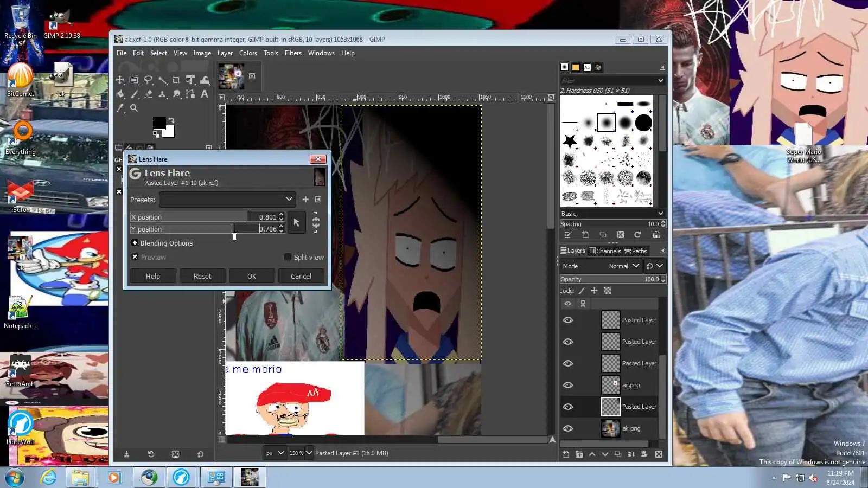Create a new layer in Layers panel
The image size is (868, 488).
point(566,454)
